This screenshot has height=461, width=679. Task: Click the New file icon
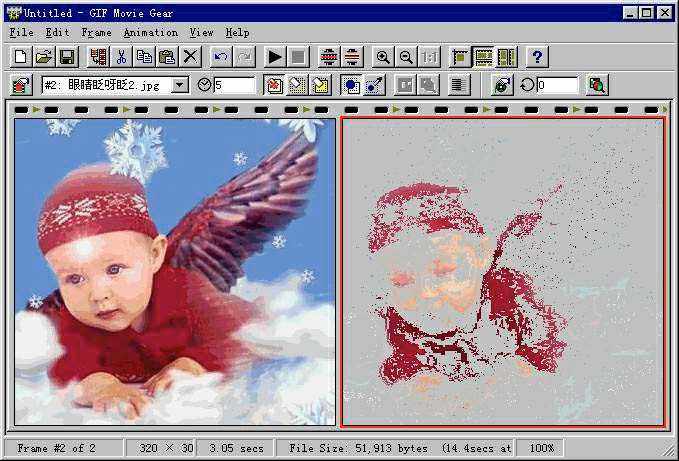(21, 58)
